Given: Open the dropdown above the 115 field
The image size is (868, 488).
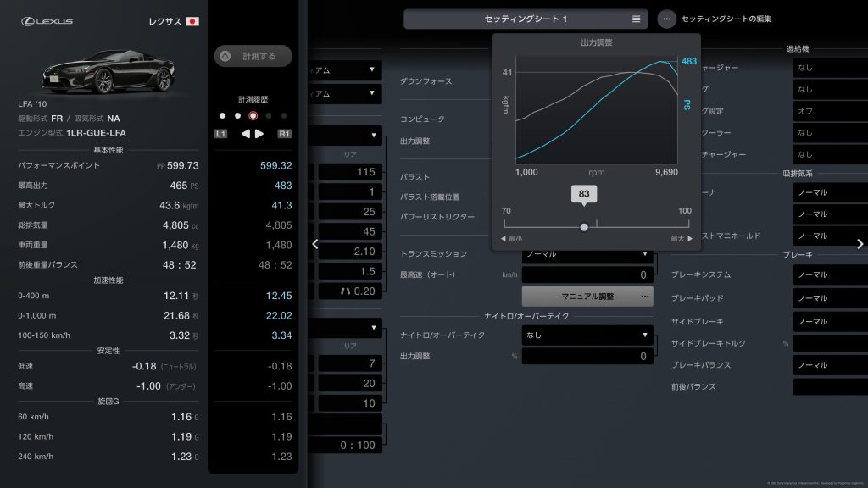Looking at the screenshot, I should [346, 135].
